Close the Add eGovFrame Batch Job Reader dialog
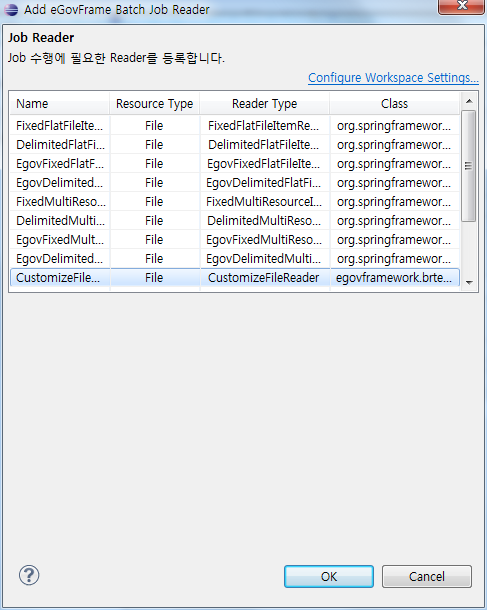This screenshot has height=610, width=487. coord(461,6)
